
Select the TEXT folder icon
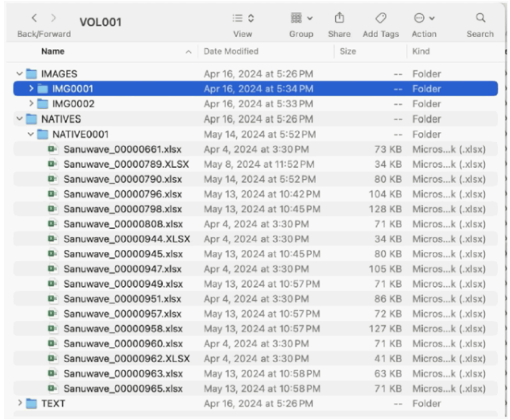[31, 403]
